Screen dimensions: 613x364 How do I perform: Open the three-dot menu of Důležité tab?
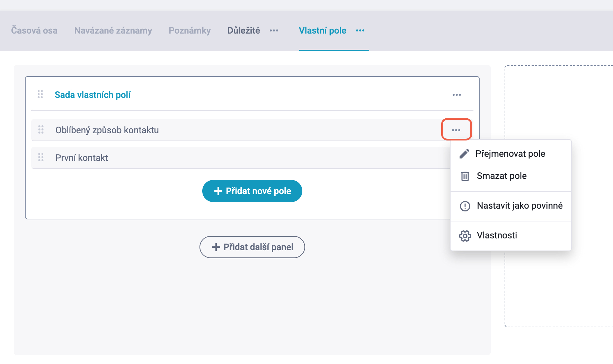point(274,30)
